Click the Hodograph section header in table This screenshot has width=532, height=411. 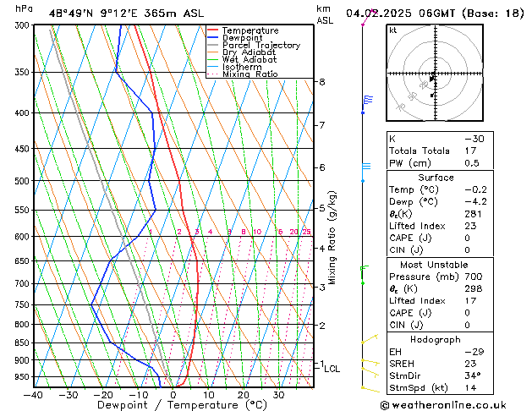(432, 339)
